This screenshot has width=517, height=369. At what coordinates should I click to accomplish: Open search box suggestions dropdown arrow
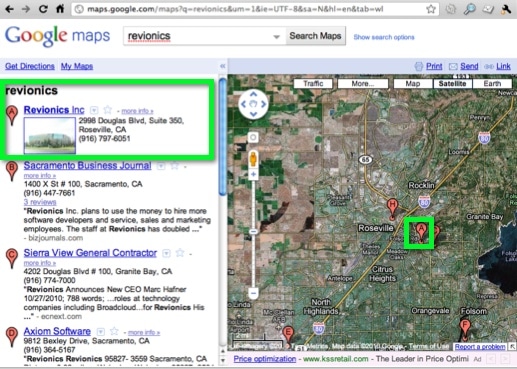[276, 37]
